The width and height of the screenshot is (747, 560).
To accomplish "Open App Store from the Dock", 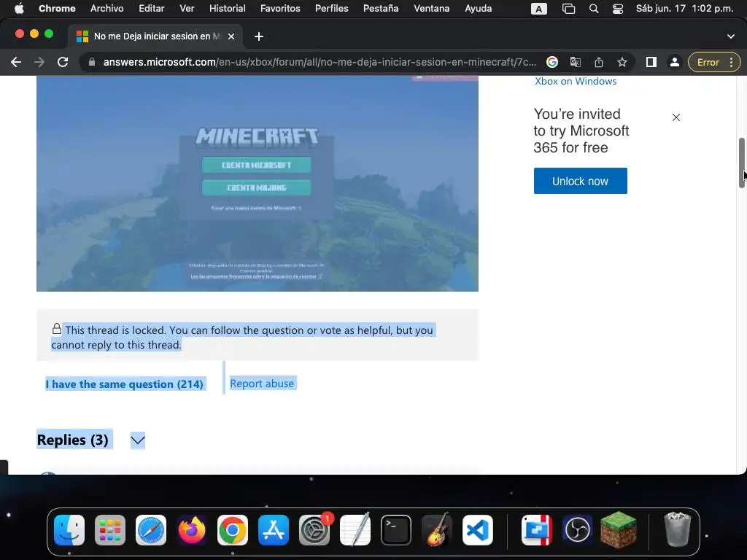I will (274, 530).
